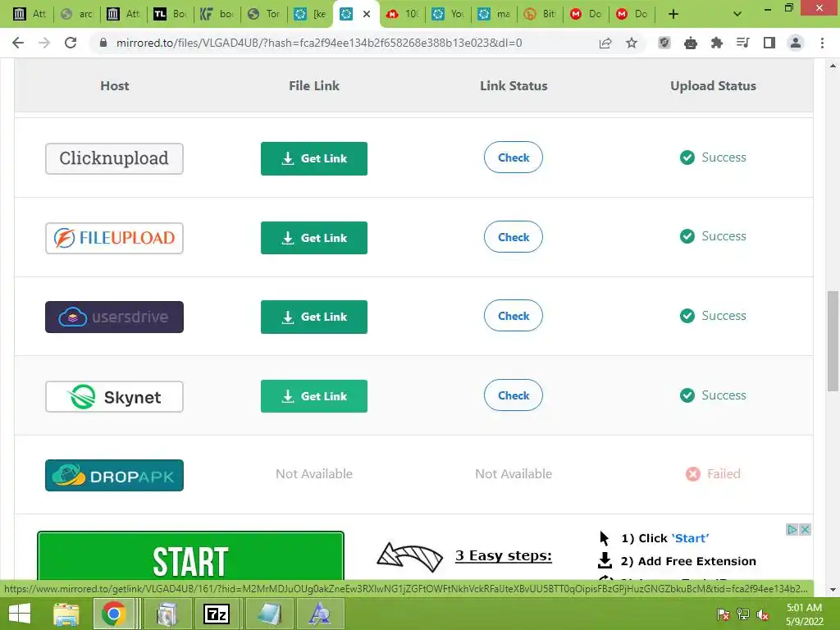
Task: Click the 'Failed' status for DropAPK
Action: tap(713, 474)
